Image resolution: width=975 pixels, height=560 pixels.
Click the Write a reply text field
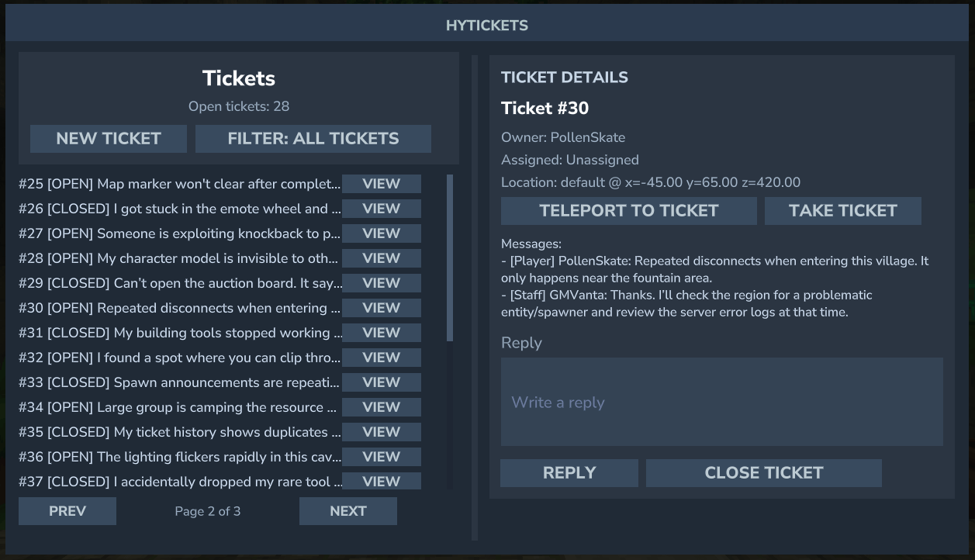click(721, 402)
